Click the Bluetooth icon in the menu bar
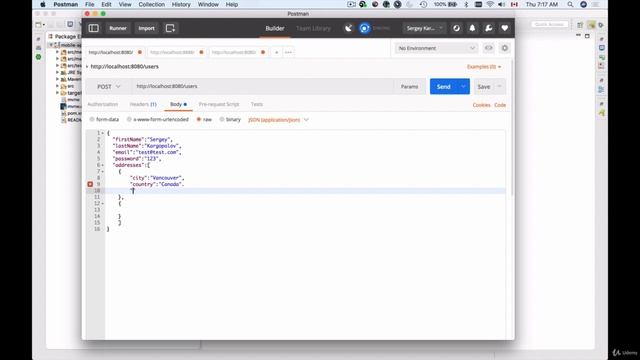The width and height of the screenshot is (640, 360). 466,4
